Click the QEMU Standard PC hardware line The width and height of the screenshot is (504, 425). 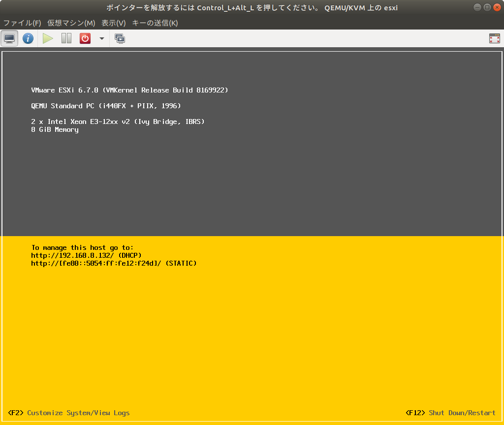[x=106, y=106]
